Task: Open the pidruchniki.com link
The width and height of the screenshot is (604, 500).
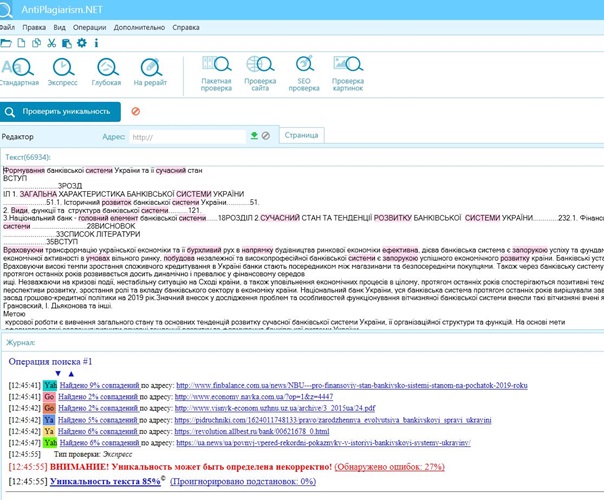Action: [333, 420]
